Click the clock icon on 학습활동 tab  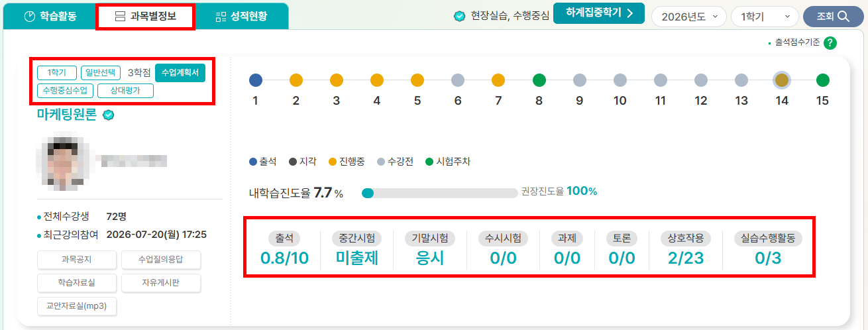(29, 17)
